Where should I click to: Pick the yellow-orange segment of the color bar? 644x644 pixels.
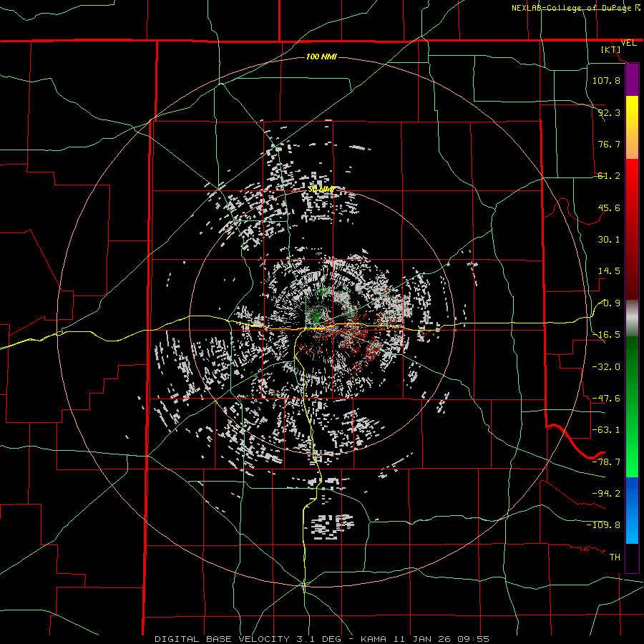(x=632, y=127)
